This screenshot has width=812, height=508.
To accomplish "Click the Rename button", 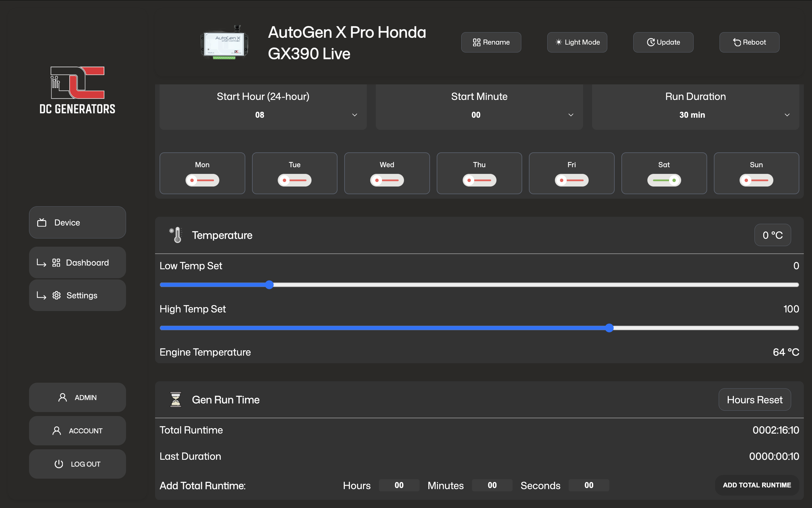I will point(491,42).
